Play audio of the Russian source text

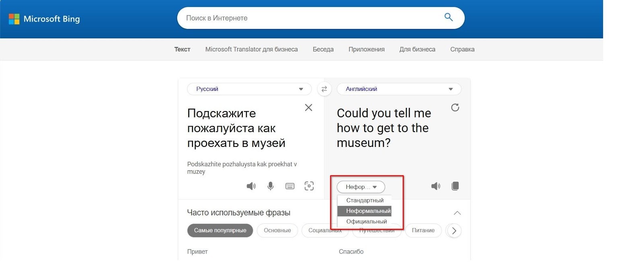[x=251, y=186]
